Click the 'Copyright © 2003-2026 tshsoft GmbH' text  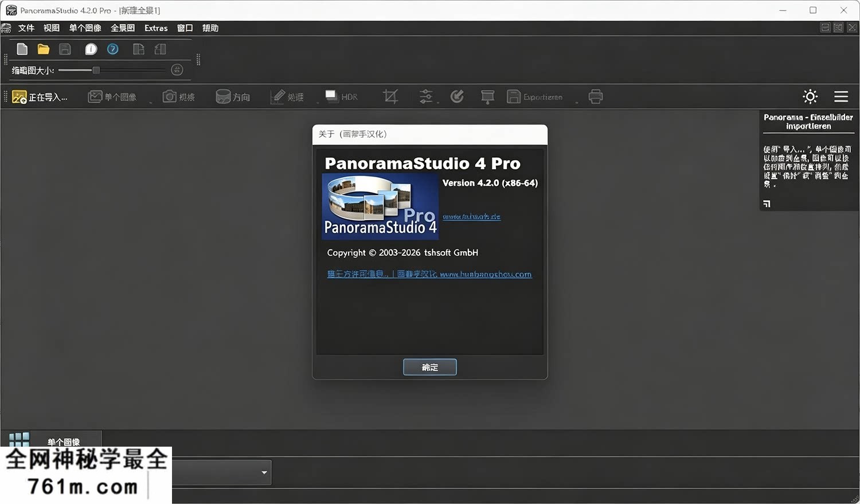click(402, 252)
